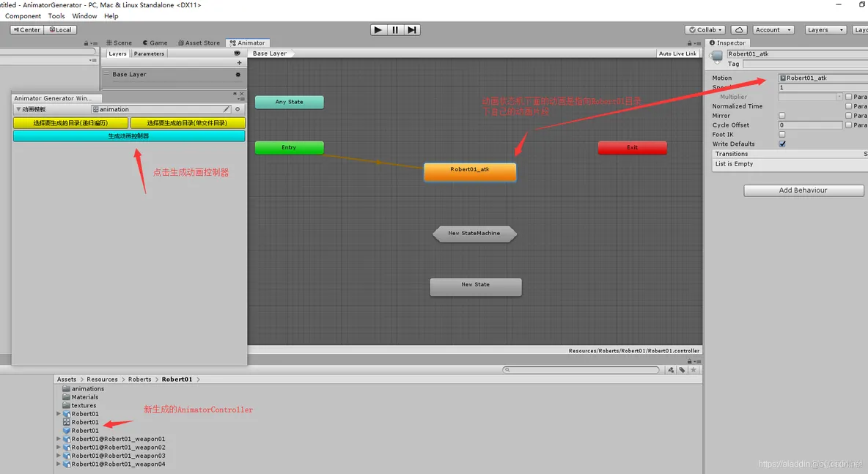Image resolution: width=868 pixels, height=474 pixels.
Task: Open the object picker circle beside animation
Action: 238,109
